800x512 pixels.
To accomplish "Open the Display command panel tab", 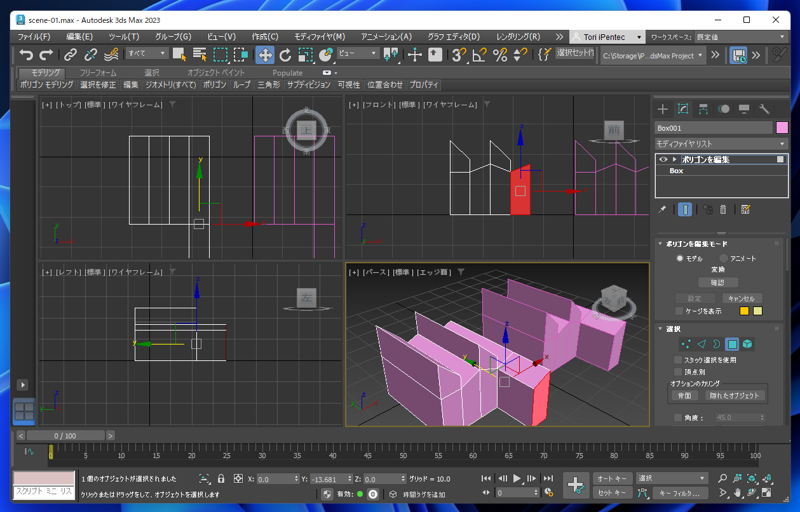I will (x=744, y=109).
